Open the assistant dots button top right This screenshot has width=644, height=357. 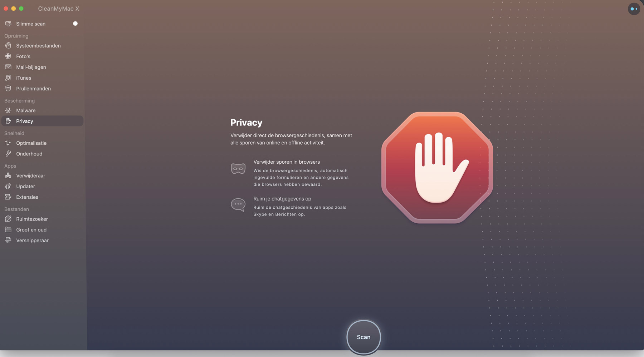[x=634, y=9]
